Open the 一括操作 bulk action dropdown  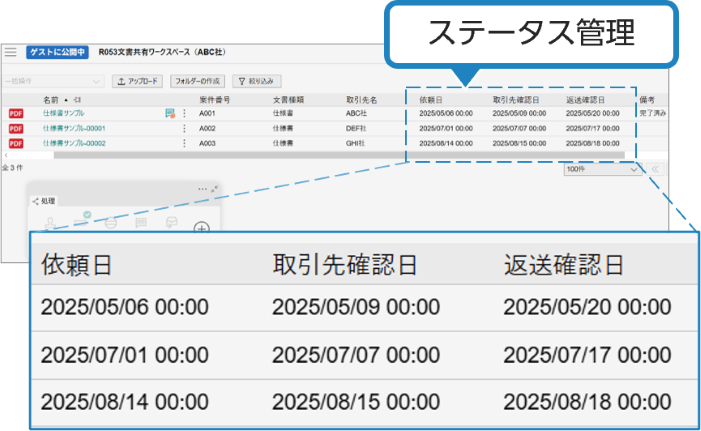click(x=53, y=81)
